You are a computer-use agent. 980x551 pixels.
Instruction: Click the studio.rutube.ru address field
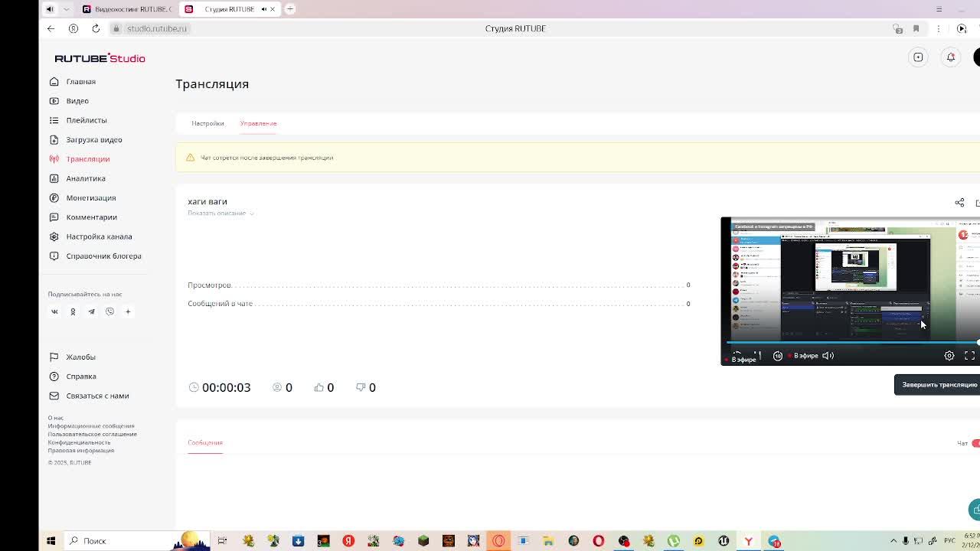157,28
